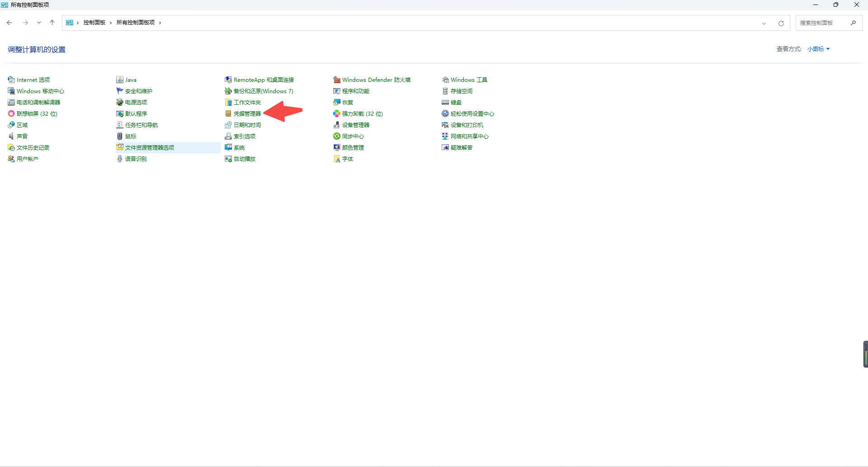This screenshot has width=868, height=467.
Task: Click the 查看方式 label text
Action: [789, 49]
